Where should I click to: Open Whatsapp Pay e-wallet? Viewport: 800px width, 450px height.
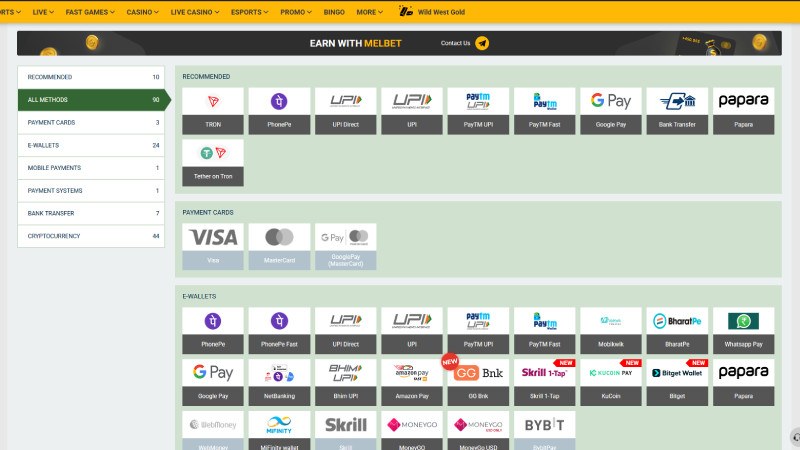tap(743, 331)
